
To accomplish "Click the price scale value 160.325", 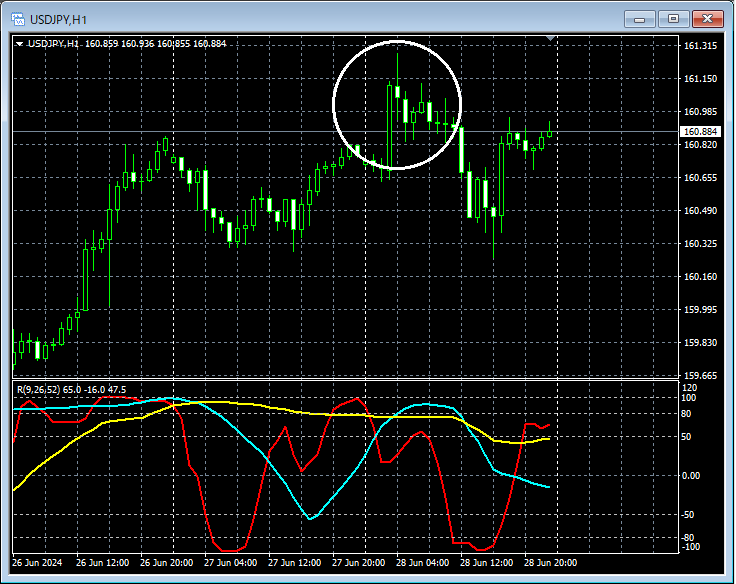I will tap(700, 243).
